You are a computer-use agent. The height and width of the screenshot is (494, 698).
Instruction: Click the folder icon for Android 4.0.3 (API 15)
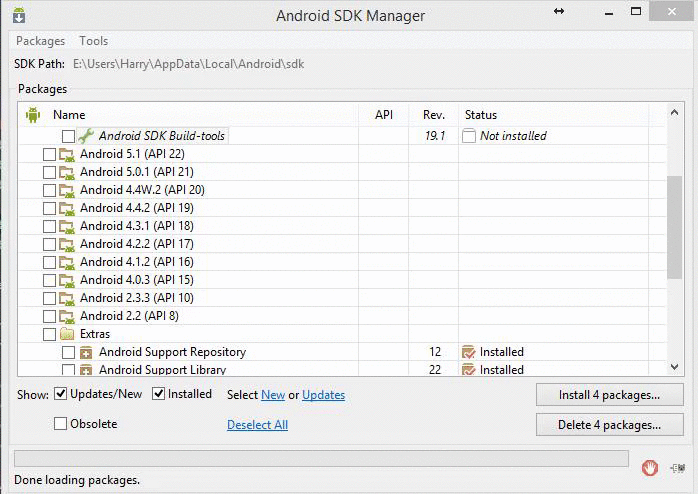click(66, 280)
